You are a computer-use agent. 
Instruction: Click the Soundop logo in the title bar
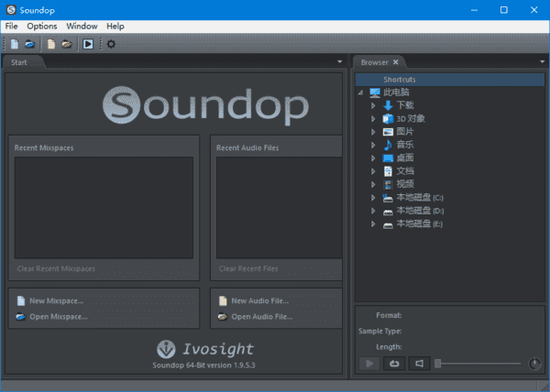coord(11,10)
